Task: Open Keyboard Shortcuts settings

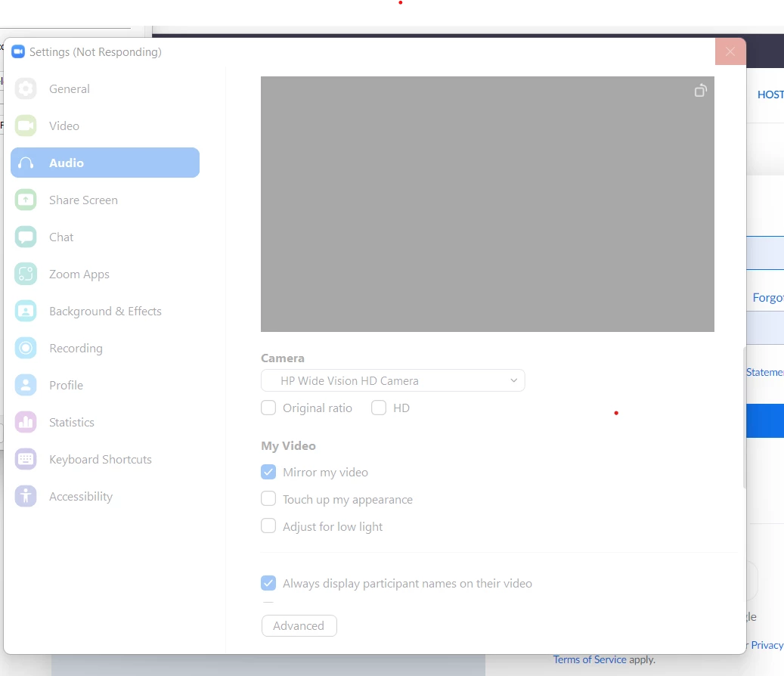Action: point(105,459)
